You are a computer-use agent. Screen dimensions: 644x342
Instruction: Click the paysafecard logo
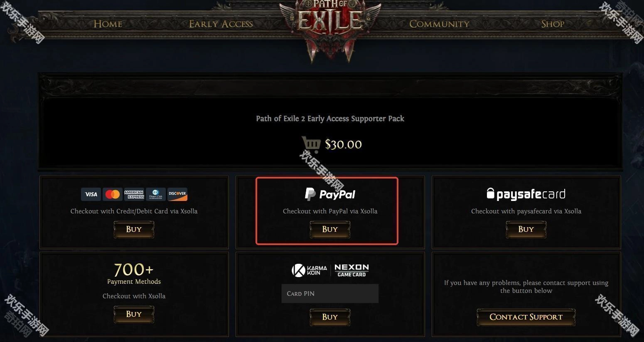pos(526,194)
